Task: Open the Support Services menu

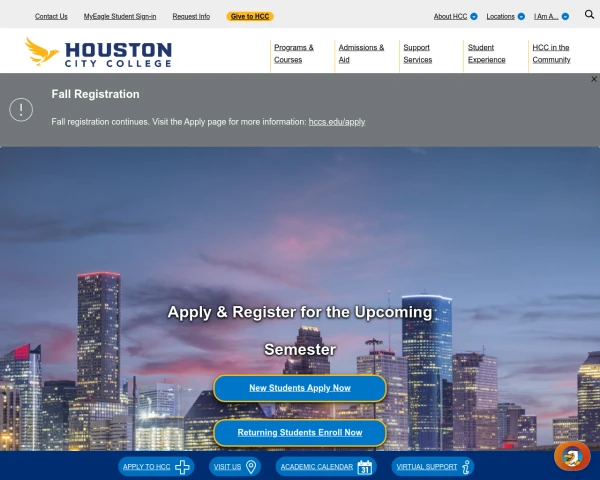Action: coord(417,54)
